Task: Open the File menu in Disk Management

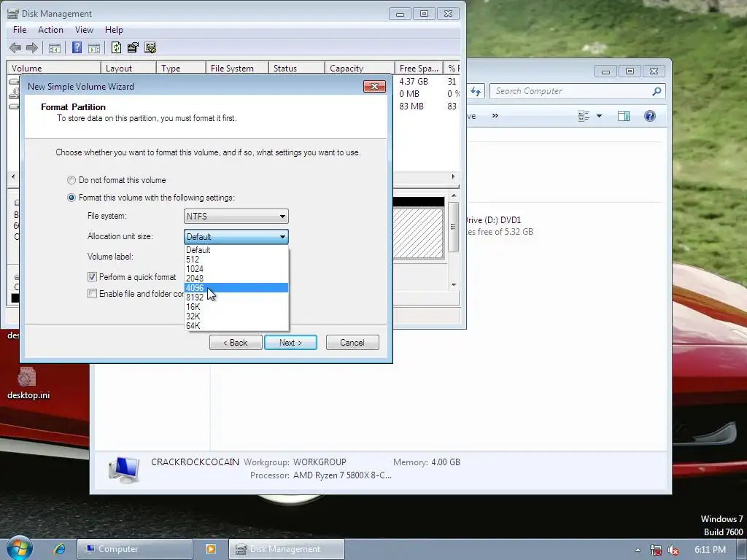Action: tap(20, 29)
